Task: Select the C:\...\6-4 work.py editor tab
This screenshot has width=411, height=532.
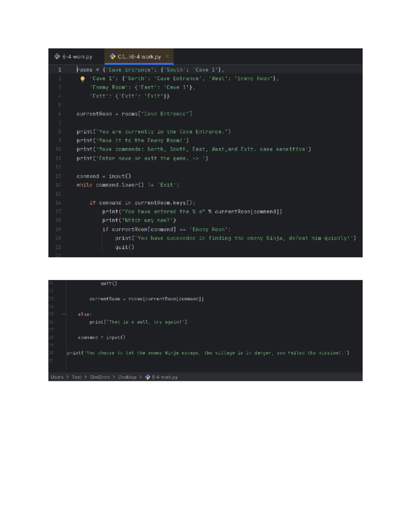Action: 139,57
